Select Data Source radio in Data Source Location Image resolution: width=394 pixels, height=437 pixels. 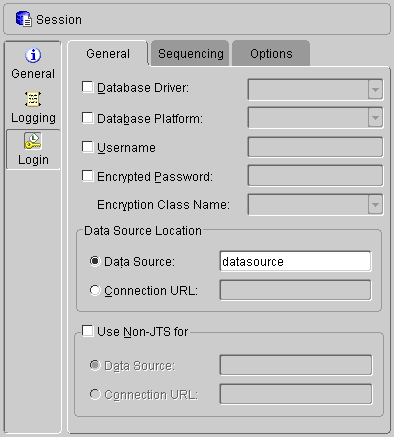click(x=95, y=261)
